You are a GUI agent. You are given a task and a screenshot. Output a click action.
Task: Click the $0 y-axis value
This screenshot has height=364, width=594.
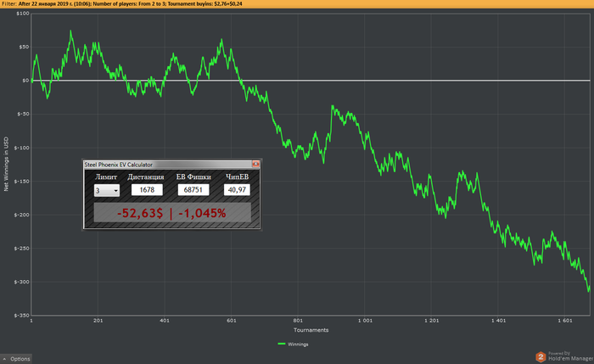pos(25,81)
